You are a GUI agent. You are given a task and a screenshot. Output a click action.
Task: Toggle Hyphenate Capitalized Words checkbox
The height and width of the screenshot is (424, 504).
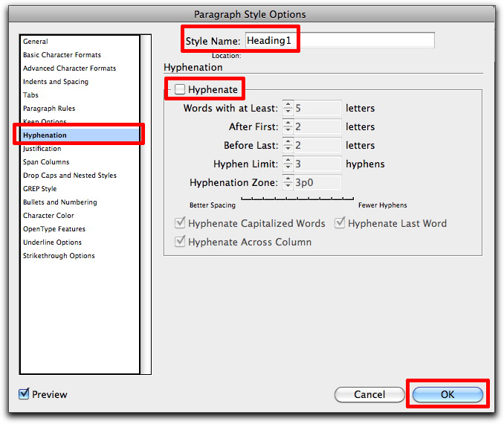tap(180, 222)
